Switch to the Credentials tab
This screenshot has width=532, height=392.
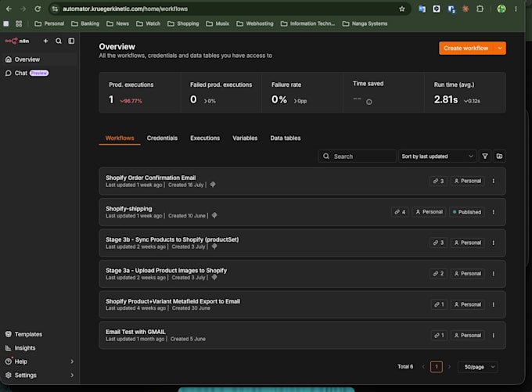click(x=162, y=138)
